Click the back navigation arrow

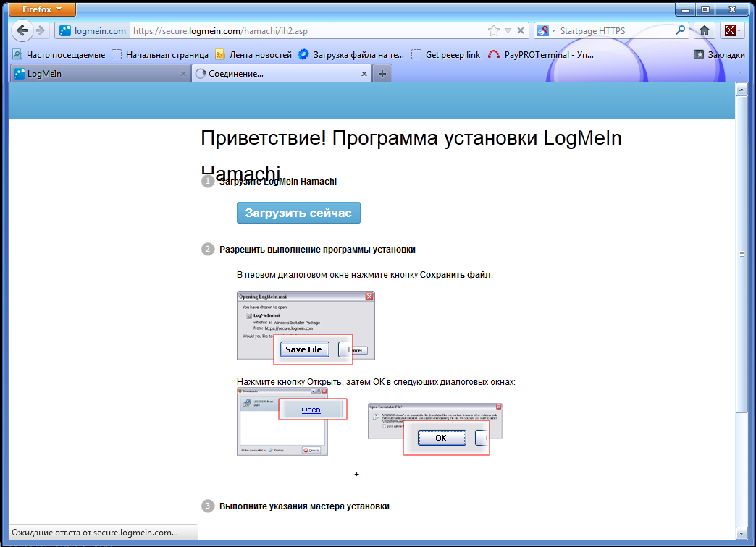pyautogui.click(x=22, y=30)
